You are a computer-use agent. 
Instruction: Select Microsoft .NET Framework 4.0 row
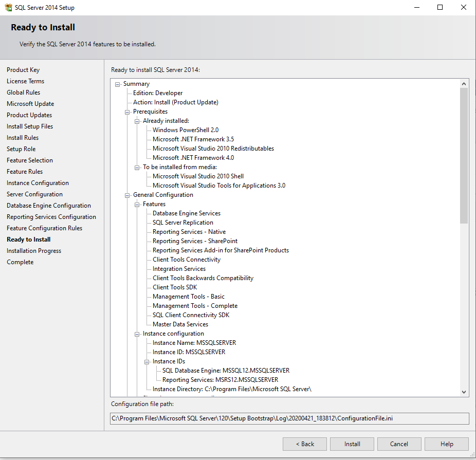click(193, 158)
